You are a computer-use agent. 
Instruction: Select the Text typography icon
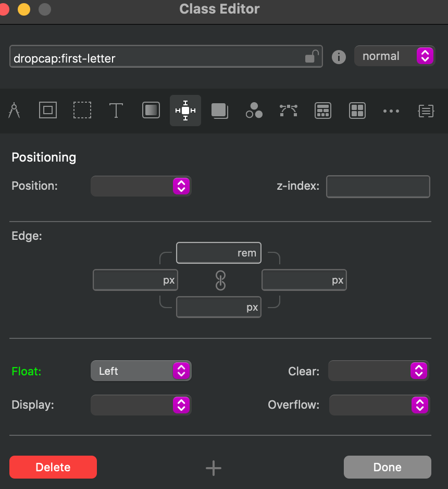(116, 111)
